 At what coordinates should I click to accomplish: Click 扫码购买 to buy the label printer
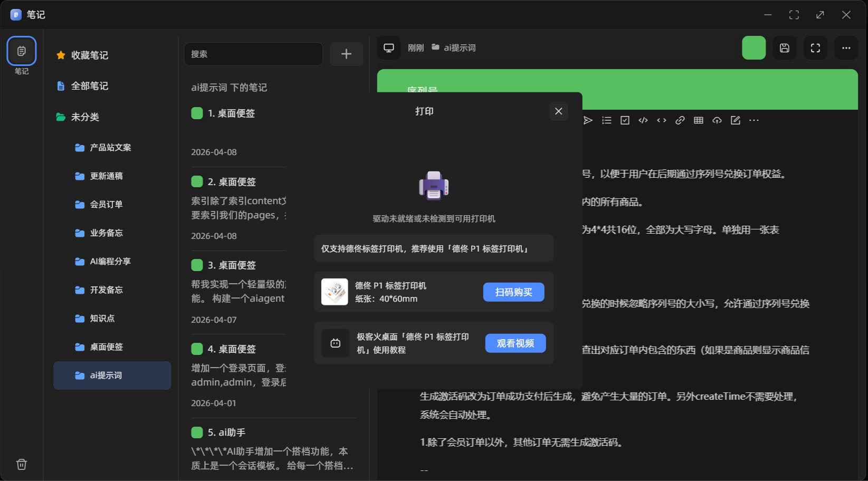513,292
